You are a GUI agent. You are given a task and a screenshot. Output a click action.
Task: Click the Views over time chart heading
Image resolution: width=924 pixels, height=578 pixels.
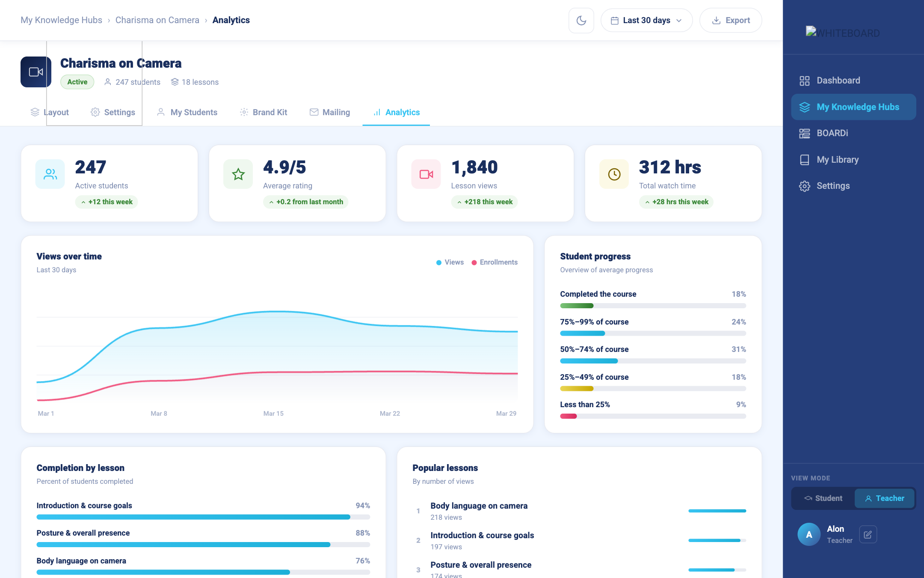pos(69,256)
